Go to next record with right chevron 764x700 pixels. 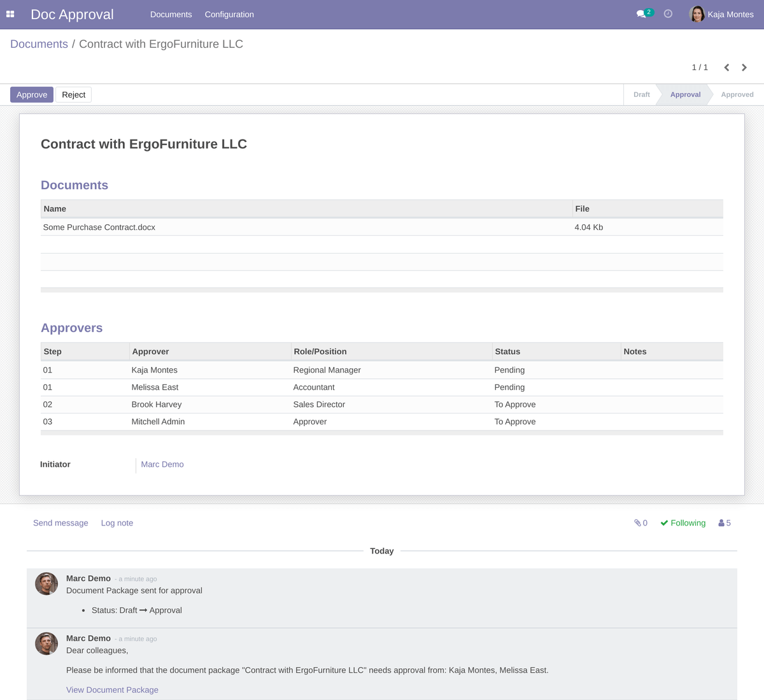(x=744, y=67)
